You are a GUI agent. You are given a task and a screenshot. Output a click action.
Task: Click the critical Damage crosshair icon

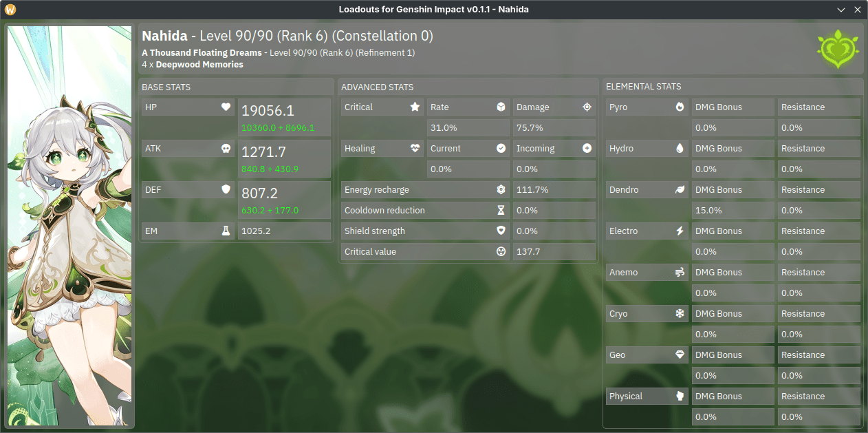[x=587, y=107]
